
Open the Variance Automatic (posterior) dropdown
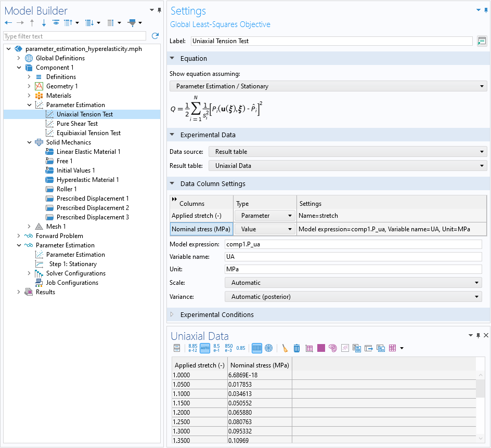click(353, 297)
